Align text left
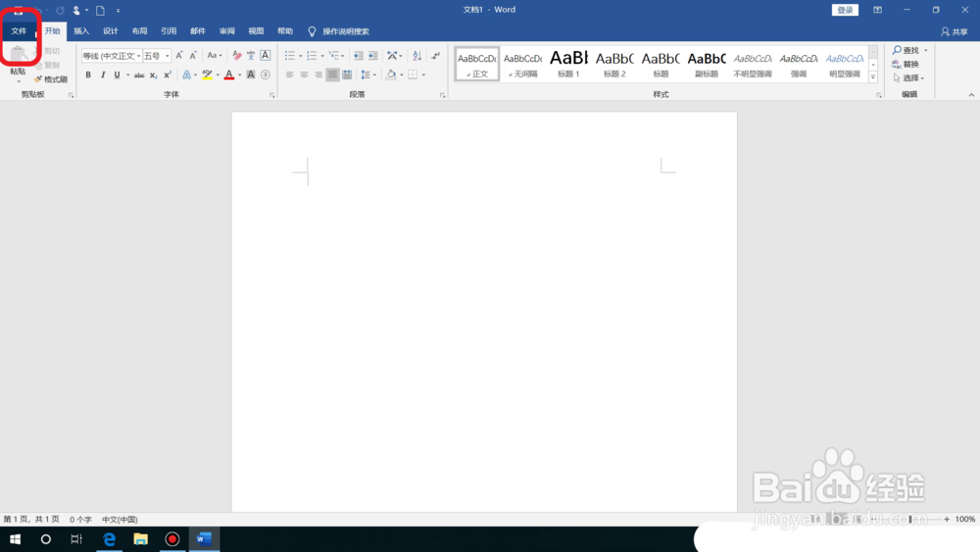This screenshot has width=980, height=552. click(x=289, y=75)
